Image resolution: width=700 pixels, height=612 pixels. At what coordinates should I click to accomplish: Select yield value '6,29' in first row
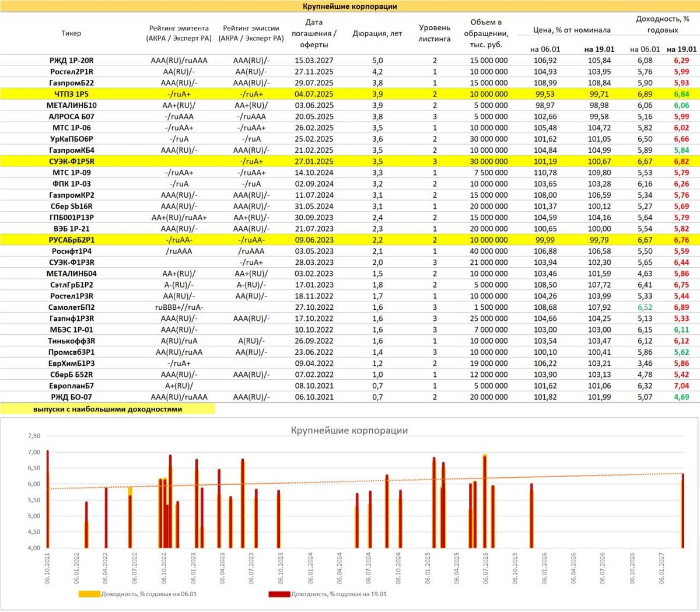click(x=681, y=60)
